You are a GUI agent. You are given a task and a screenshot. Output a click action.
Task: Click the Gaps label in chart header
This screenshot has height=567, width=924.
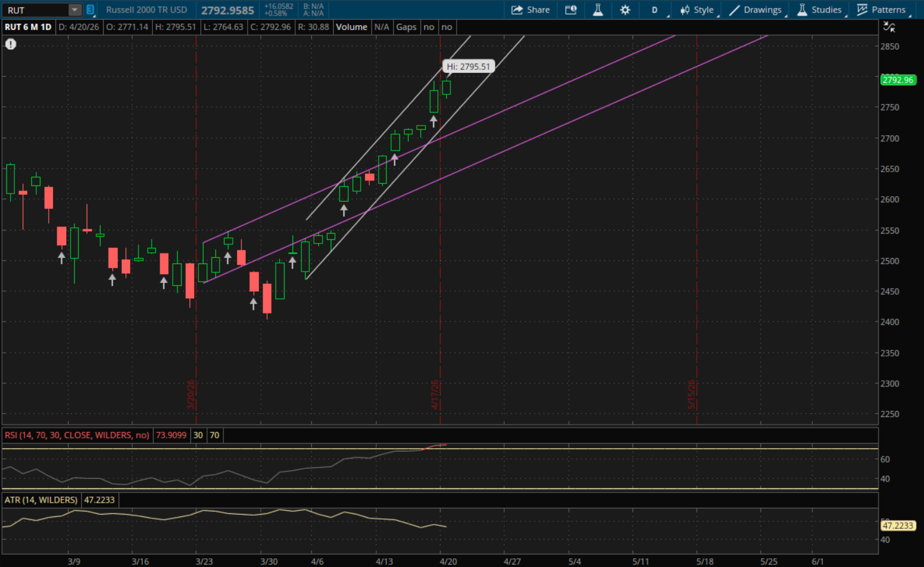pyautogui.click(x=406, y=27)
